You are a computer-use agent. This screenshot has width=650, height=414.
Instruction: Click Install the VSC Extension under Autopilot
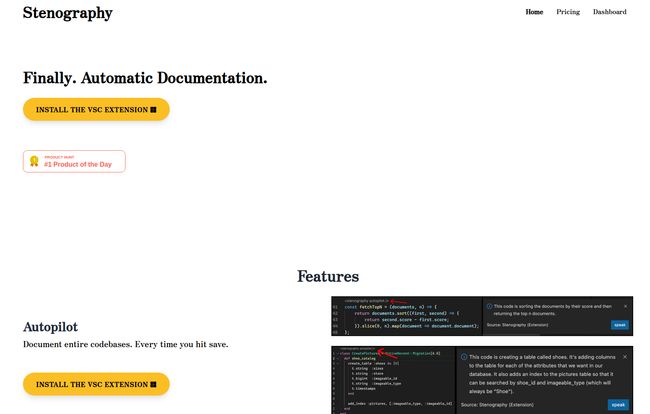[x=96, y=384]
